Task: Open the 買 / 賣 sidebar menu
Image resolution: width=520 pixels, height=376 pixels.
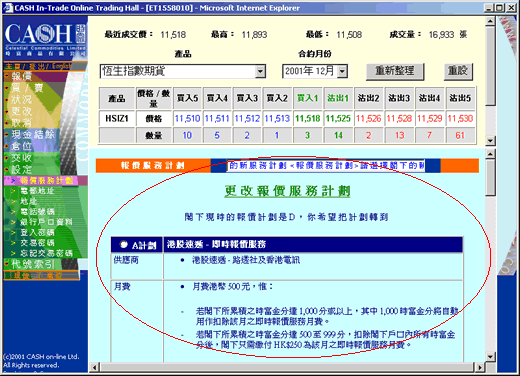Action: pos(27,88)
